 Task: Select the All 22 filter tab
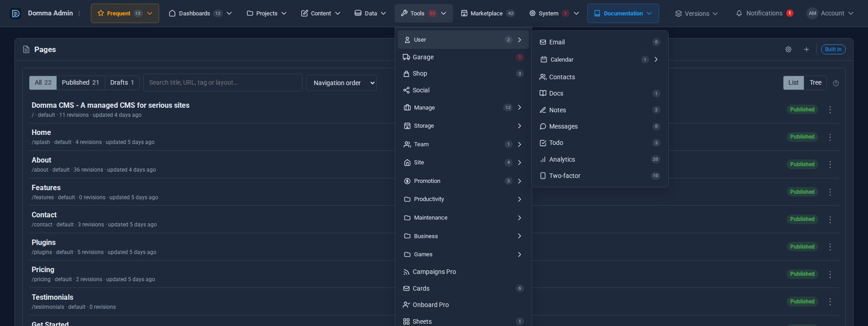(x=43, y=82)
